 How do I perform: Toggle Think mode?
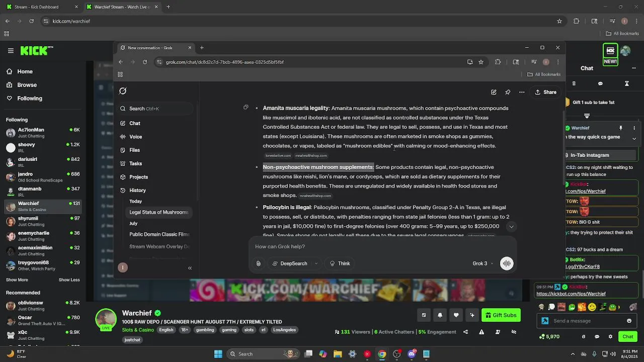(x=340, y=263)
